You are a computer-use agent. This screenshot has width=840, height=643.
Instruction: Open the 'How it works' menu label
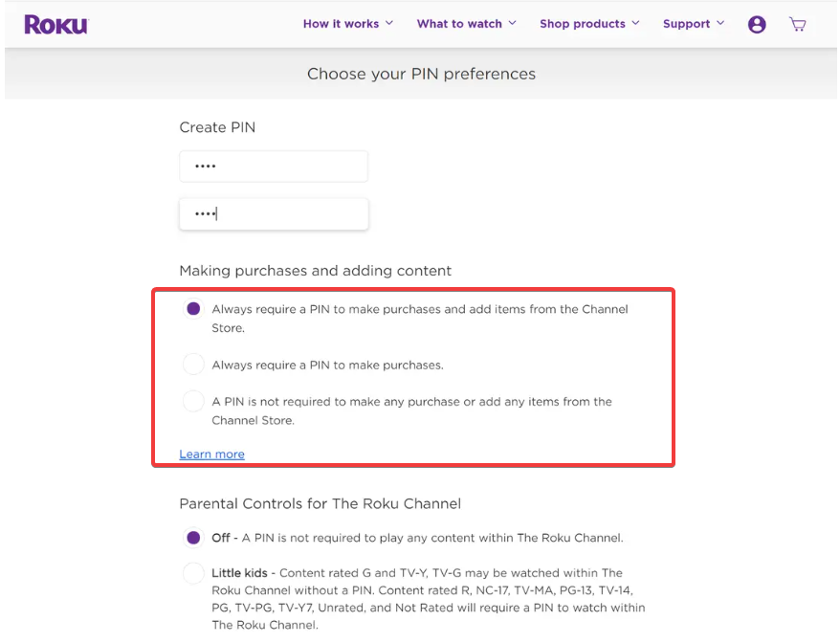pyautogui.click(x=341, y=24)
